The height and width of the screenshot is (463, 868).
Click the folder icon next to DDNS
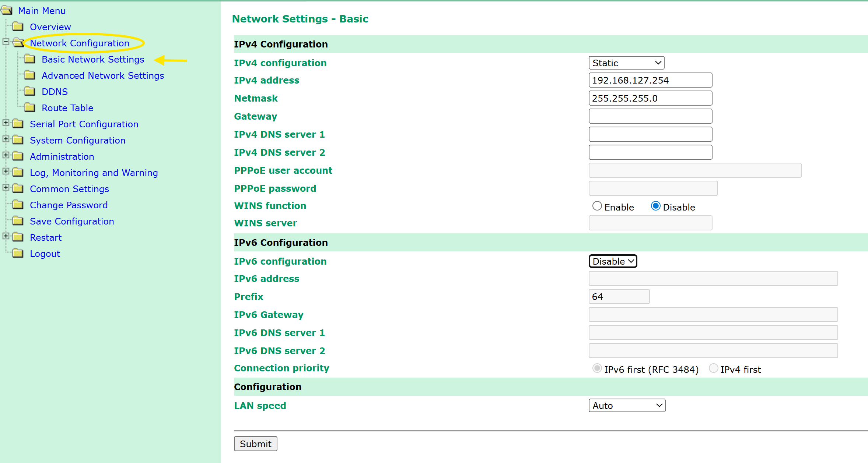[29, 92]
